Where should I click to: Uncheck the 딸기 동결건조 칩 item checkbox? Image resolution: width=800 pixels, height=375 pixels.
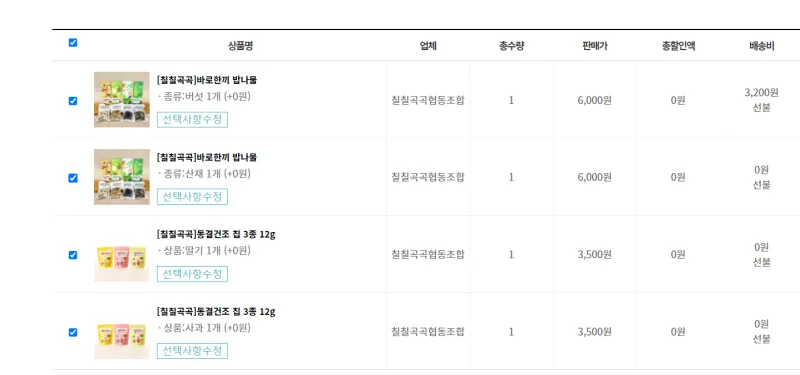pyautogui.click(x=73, y=255)
